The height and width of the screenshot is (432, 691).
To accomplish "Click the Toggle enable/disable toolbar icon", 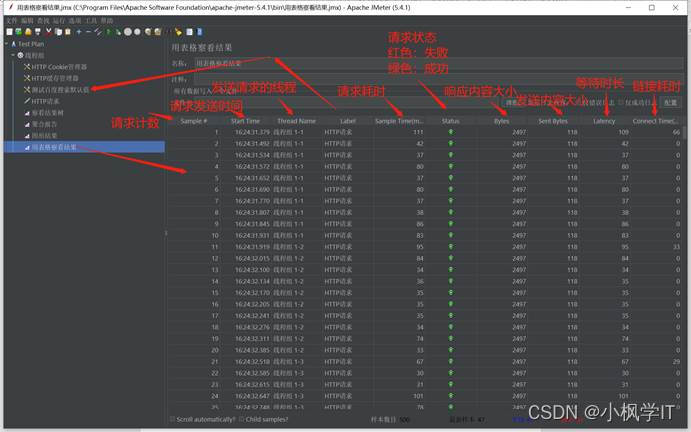I will (x=98, y=32).
